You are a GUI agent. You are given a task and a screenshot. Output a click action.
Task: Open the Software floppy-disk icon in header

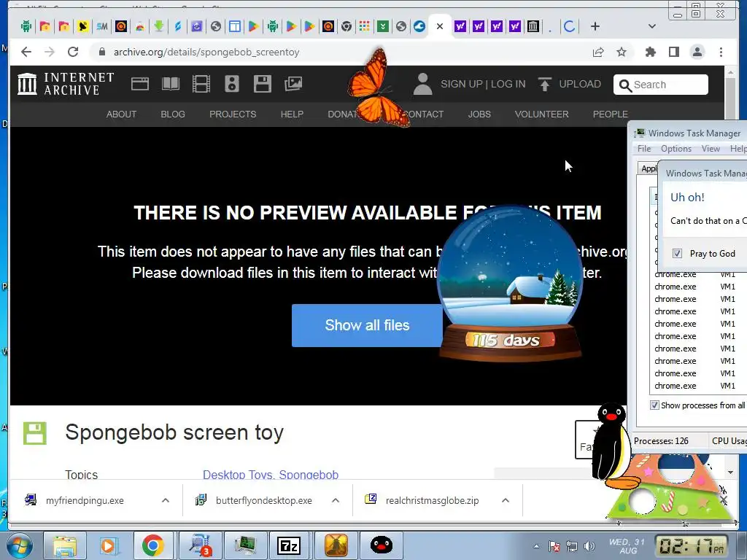tap(263, 84)
